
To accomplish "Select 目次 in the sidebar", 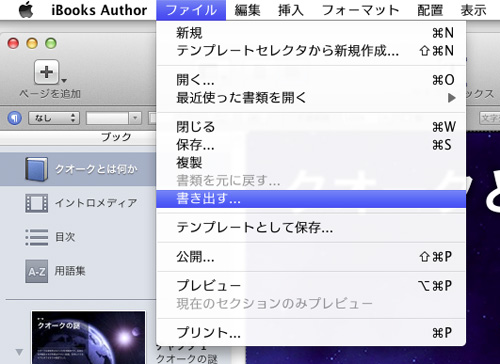I will click(78, 237).
